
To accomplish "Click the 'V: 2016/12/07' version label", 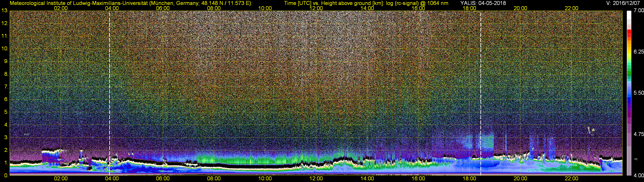I will point(623,3).
